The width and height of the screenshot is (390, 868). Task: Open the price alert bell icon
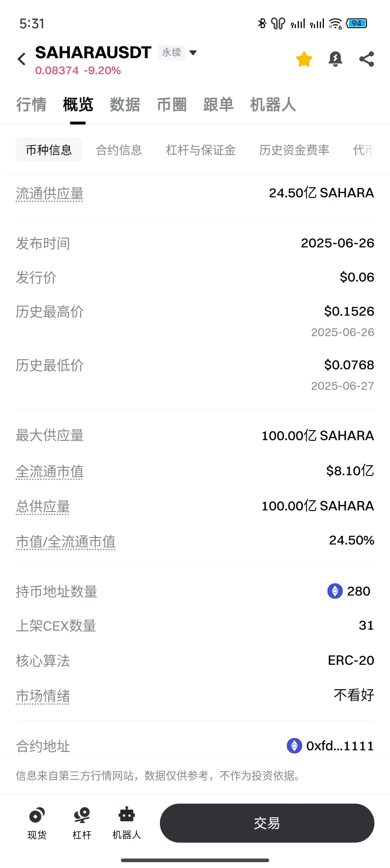335,59
